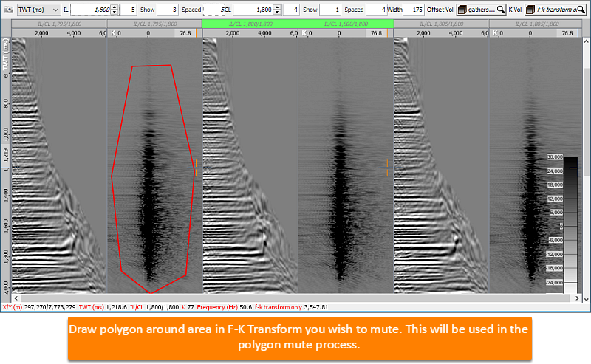This screenshot has width=591, height=364.
Task: Click the Width input field showing 175
Action: (414, 10)
